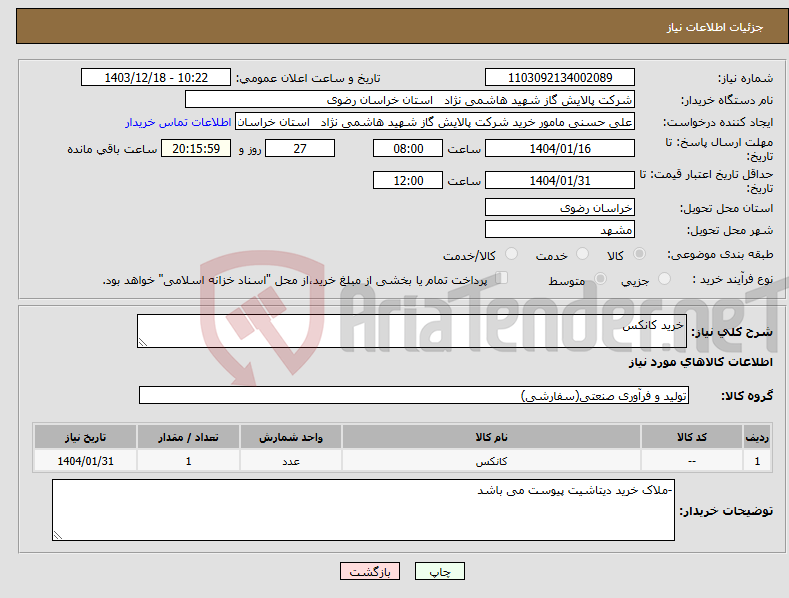Viewport: 789px width, 598px height.
Task: Select the کالا radio button
Action: click(639, 254)
